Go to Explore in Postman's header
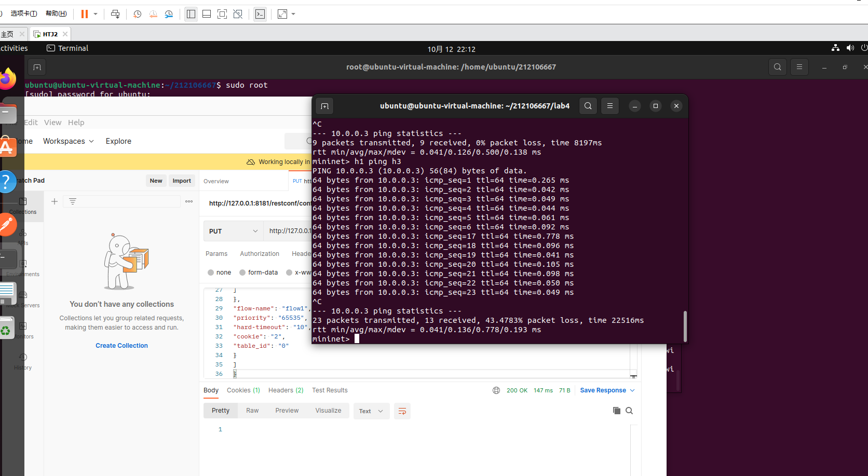The width and height of the screenshot is (868, 476). (118, 141)
